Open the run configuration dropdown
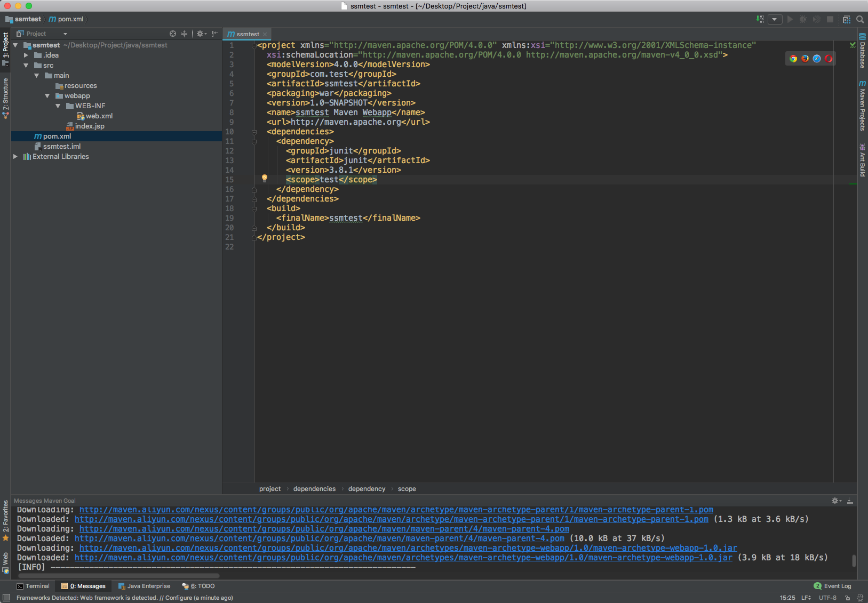This screenshot has width=868, height=603. pyautogui.click(x=775, y=19)
